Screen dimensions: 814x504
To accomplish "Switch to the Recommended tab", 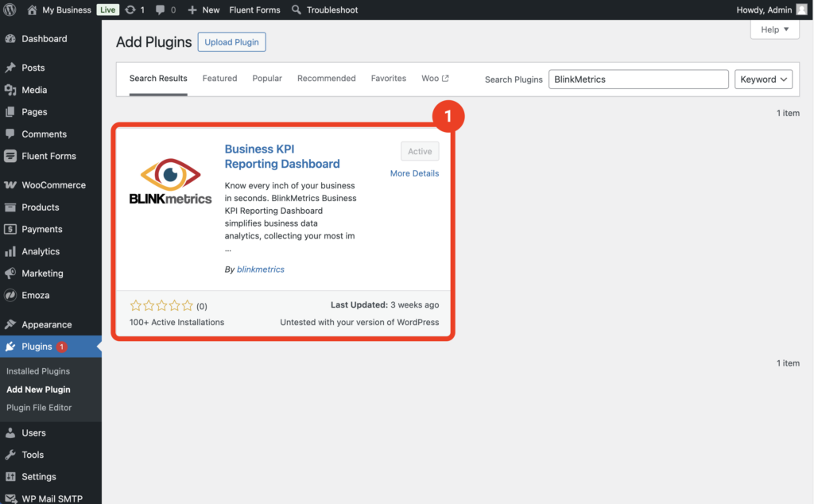I will click(326, 79).
